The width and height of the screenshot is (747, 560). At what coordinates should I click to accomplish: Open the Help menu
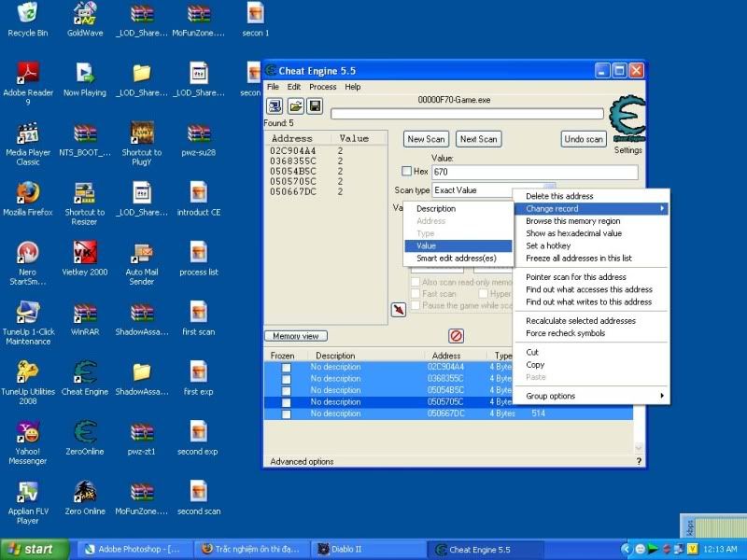[353, 87]
